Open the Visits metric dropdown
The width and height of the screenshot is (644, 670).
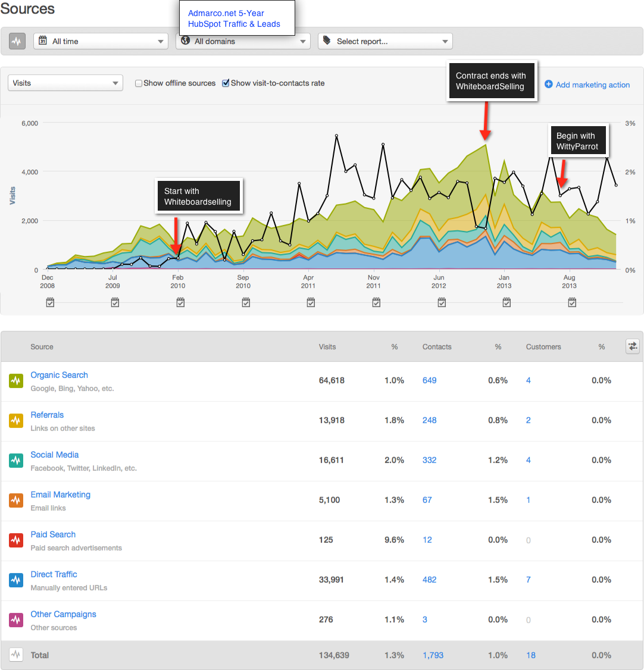point(65,83)
